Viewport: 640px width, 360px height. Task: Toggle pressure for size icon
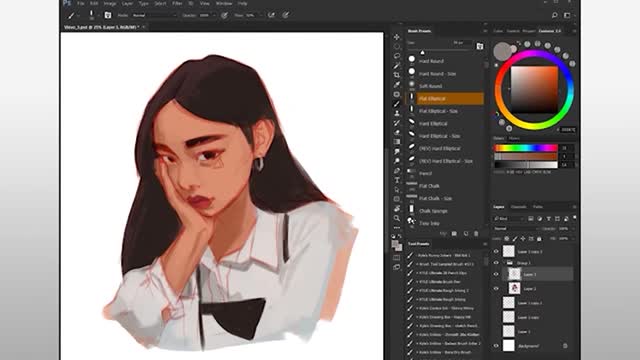286,15
